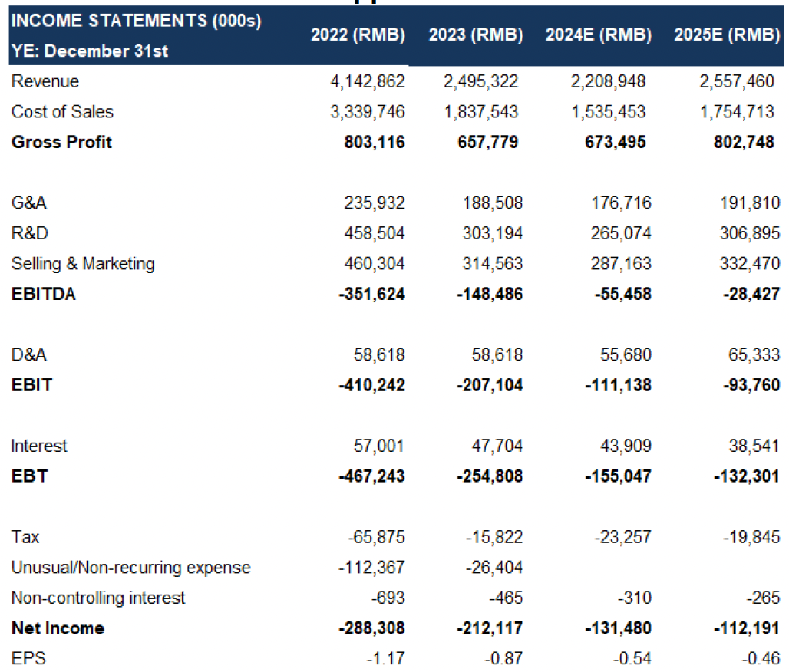Click the EBT row label

click(x=30, y=476)
